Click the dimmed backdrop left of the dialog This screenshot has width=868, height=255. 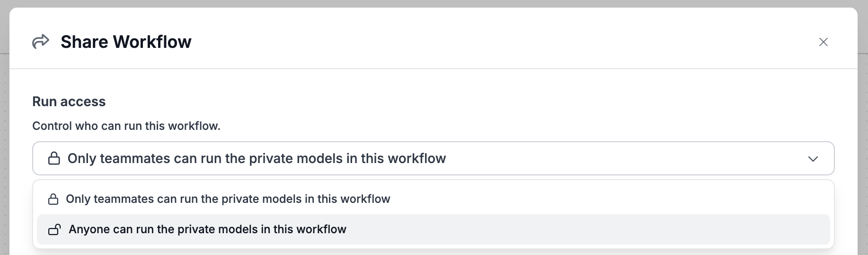coord(4,142)
